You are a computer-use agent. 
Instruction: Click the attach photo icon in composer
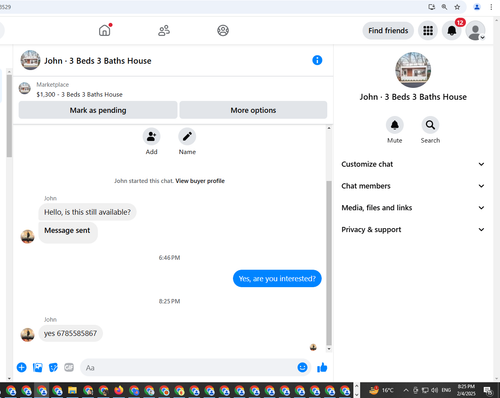(x=38, y=367)
